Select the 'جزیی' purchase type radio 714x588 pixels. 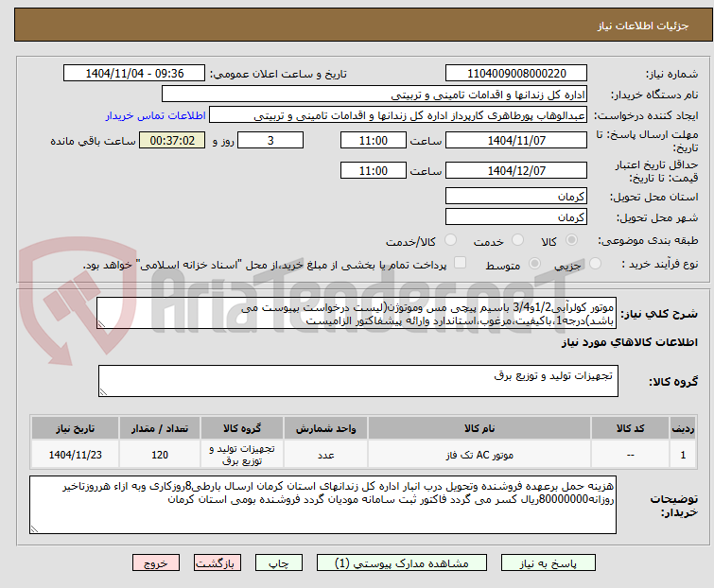pos(595,264)
